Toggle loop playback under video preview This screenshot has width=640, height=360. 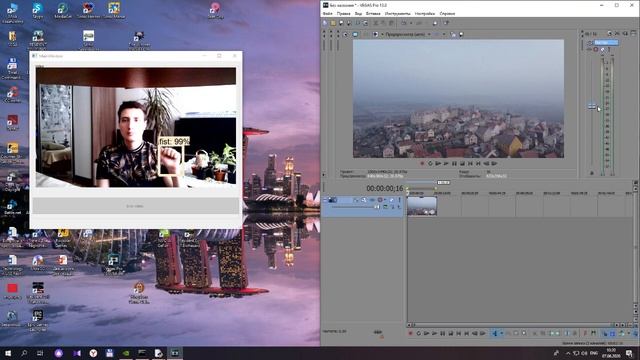coord(430,164)
